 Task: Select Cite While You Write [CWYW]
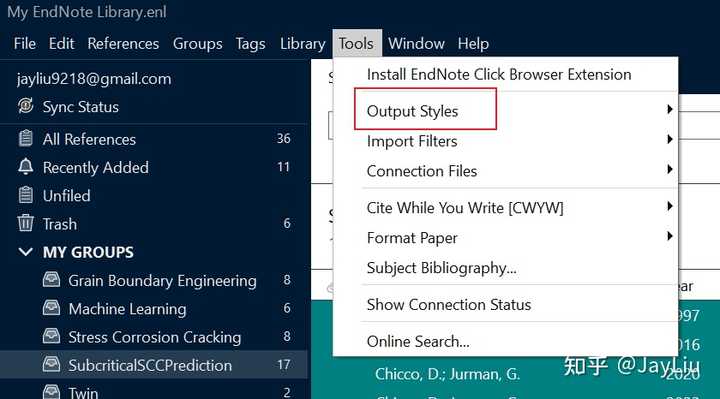[505, 208]
